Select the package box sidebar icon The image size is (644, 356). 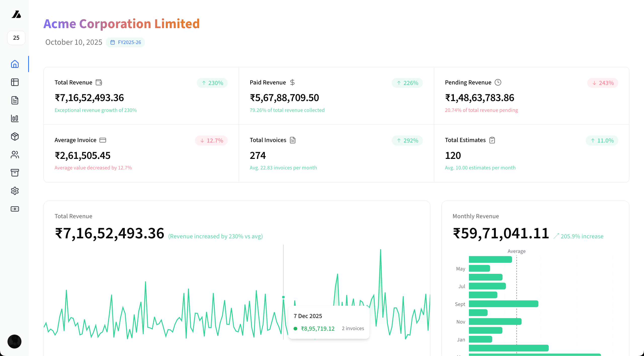pyautogui.click(x=15, y=137)
